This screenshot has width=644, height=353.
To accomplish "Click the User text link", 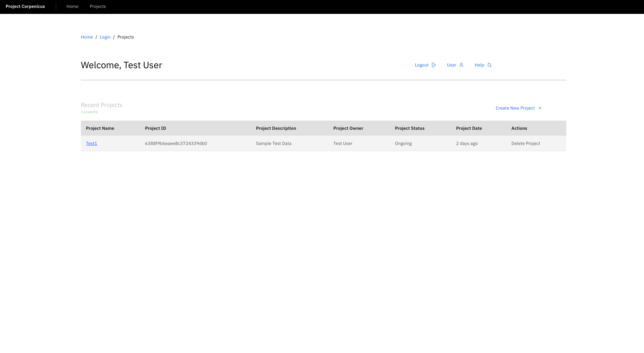I will (x=451, y=65).
